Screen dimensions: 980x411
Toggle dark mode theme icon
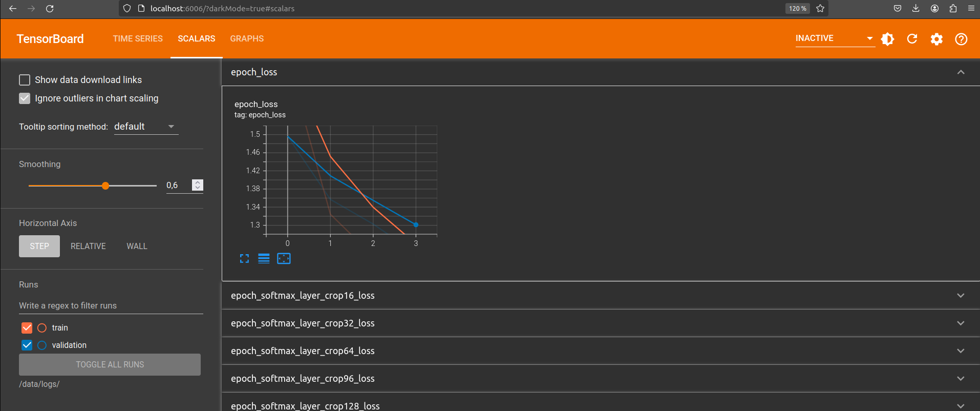(x=887, y=39)
